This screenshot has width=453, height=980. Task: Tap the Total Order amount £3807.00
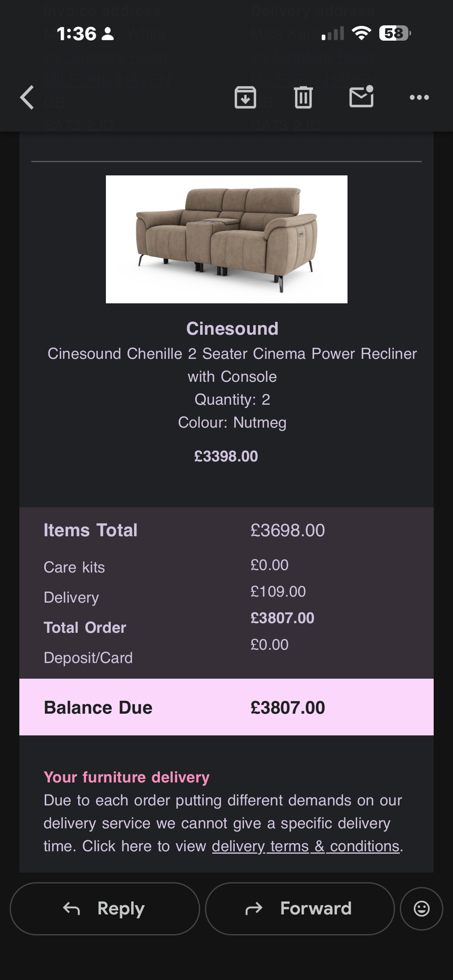click(x=282, y=618)
